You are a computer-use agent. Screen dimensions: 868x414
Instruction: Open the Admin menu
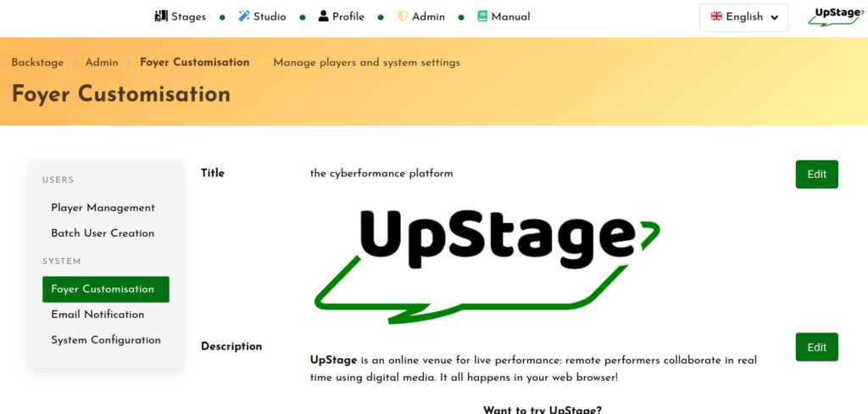pyautogui.click(x=421, y=17)
